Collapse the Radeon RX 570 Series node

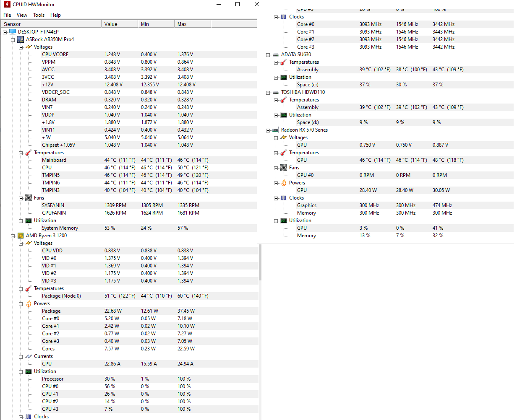268,130
